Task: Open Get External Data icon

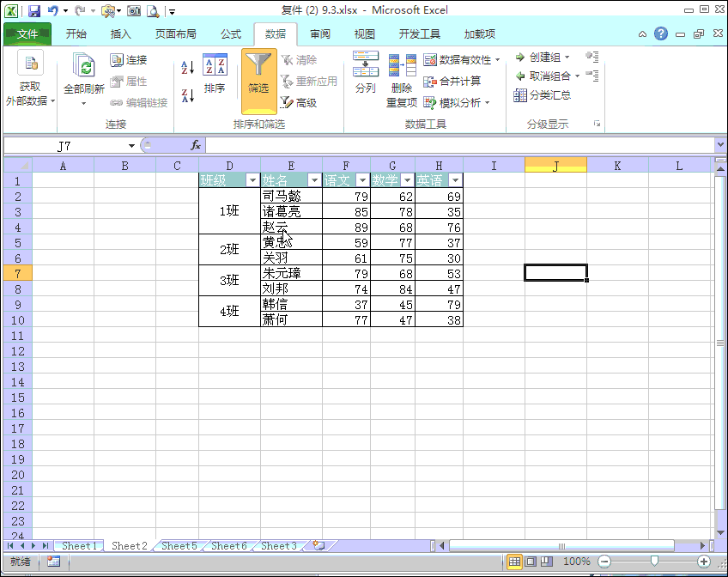Action: coord(30,63)
